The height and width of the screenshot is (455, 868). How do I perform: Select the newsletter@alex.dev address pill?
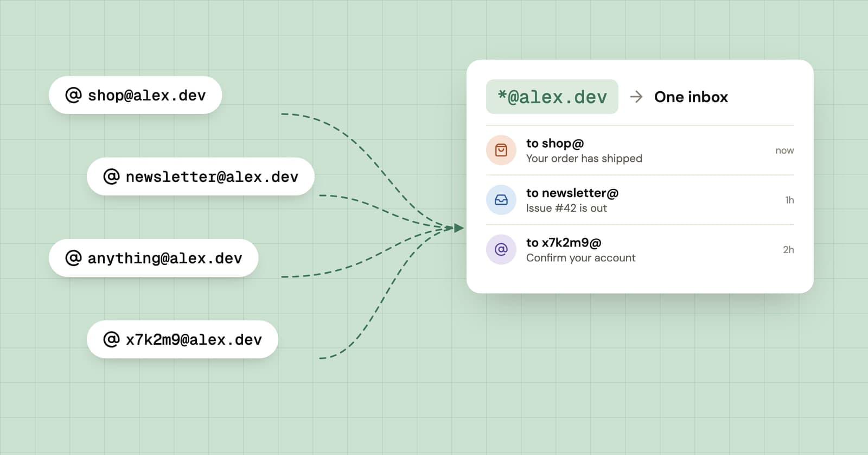pos(201,176)
